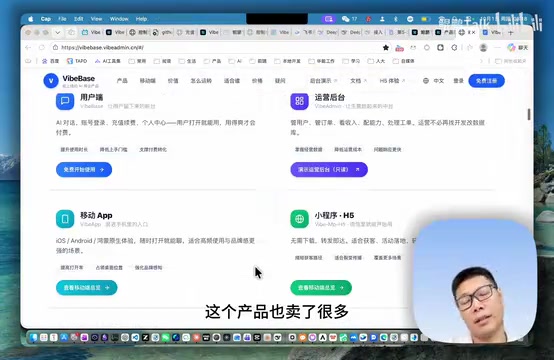Click the 强化品牌感知 tag
The height and width of the screenshot is (360, 554).
pos(148,267)
